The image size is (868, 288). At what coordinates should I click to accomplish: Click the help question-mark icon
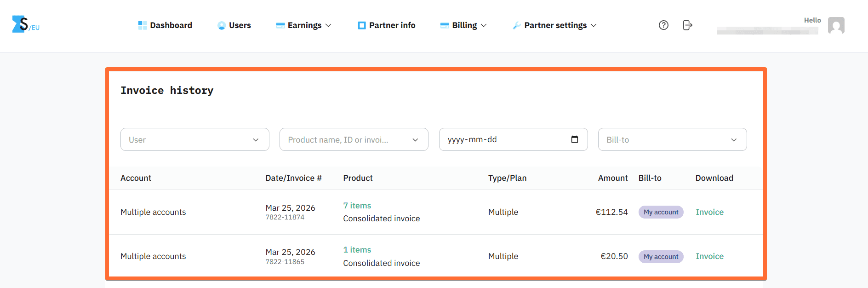663,25
